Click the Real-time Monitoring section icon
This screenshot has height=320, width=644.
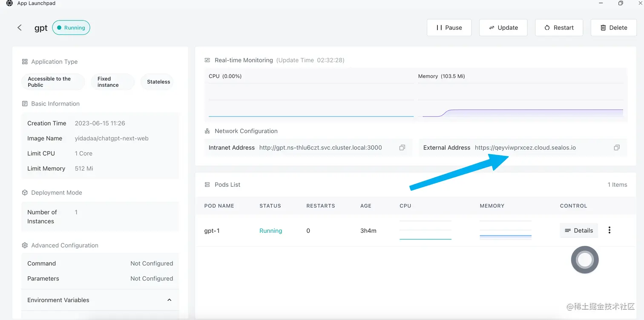click(x=207, y=60)
